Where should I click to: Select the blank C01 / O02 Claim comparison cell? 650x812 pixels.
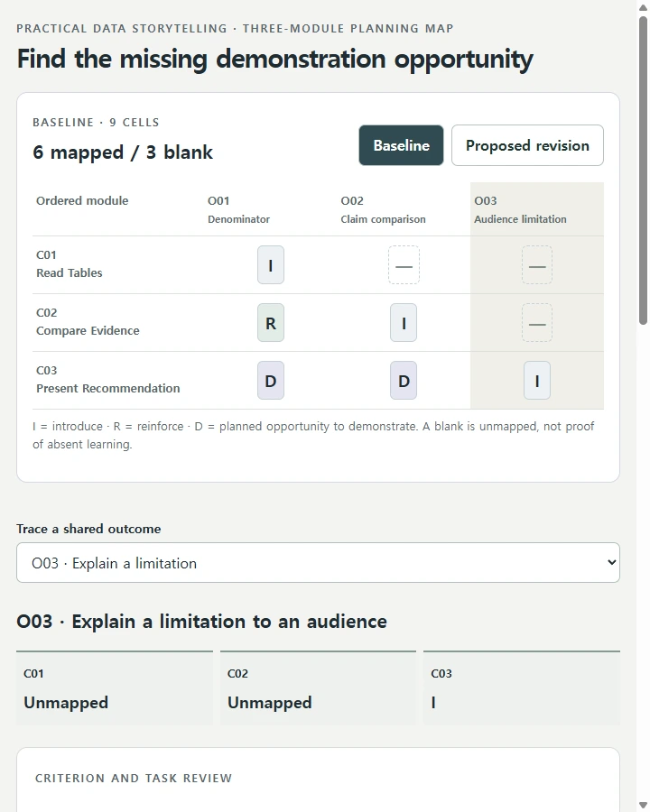click(404, 264)
